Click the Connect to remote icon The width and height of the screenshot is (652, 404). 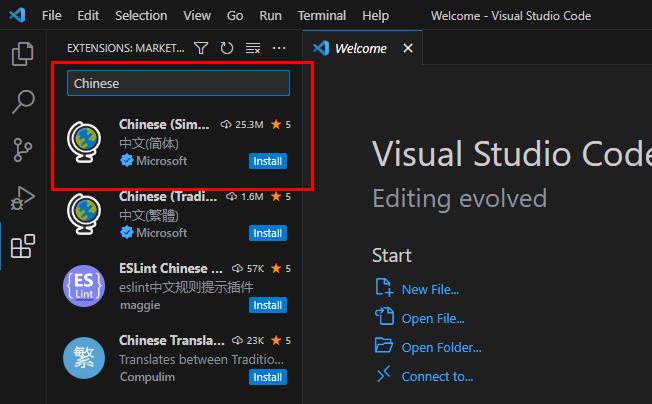(384, 374)
